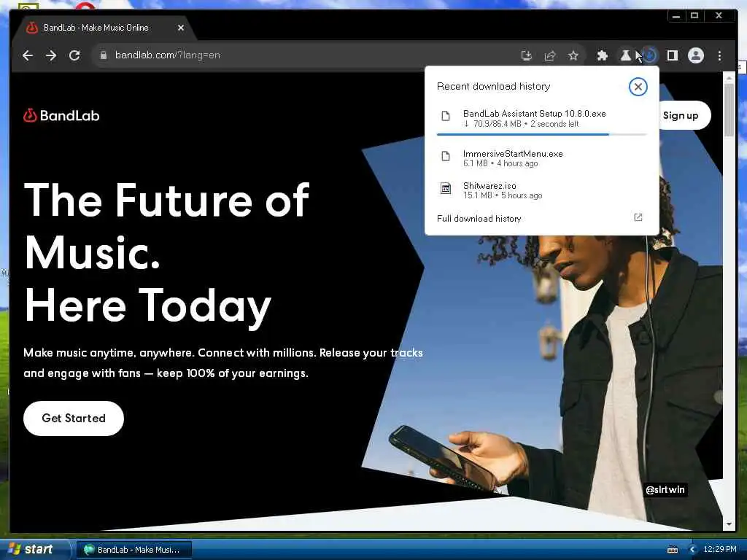Click file icon beside BandLab Assistant Setup
The width and height of the screenshot is (747, 560).
tap(446, 116)
